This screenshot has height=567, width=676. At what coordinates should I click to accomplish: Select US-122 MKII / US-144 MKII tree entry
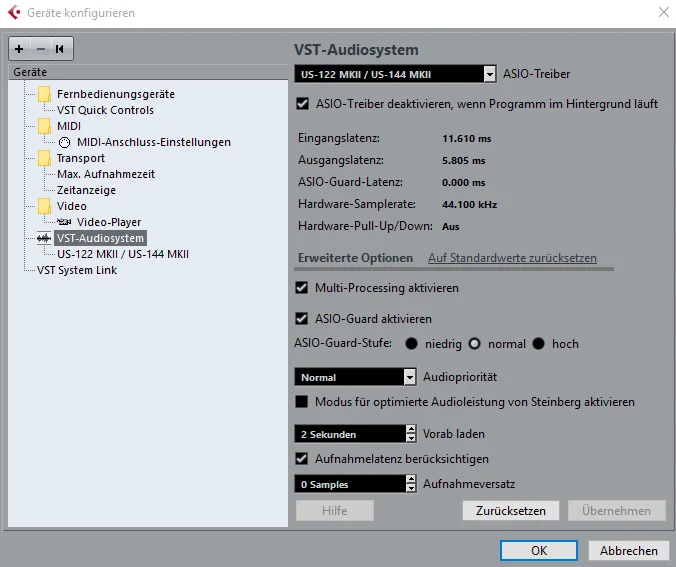pos(123,254)
